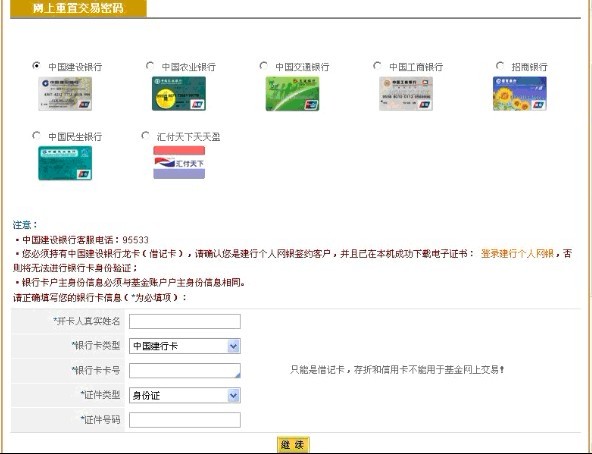
Task: Select the 中国民生银行 radio button
Action: [36, 135]
